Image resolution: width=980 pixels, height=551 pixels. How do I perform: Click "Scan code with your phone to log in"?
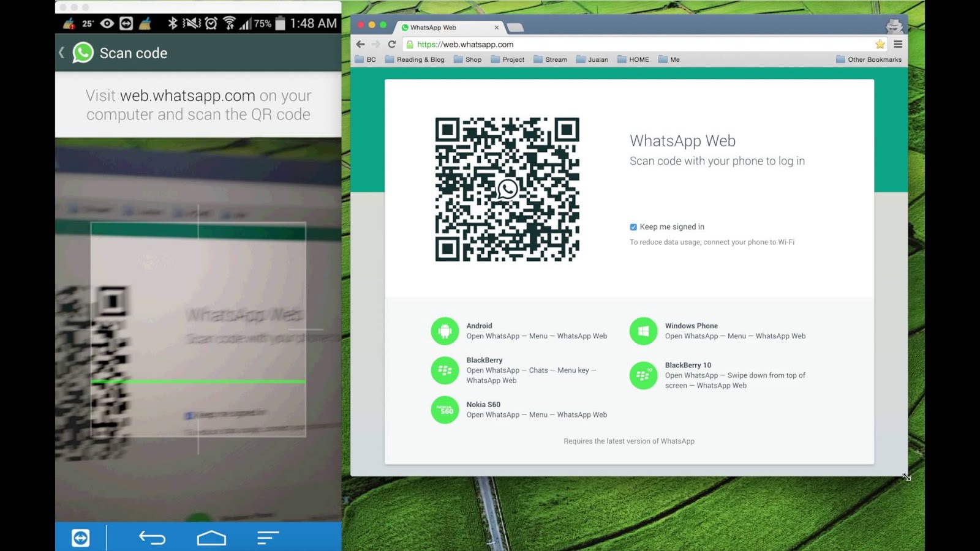point(717,161)
